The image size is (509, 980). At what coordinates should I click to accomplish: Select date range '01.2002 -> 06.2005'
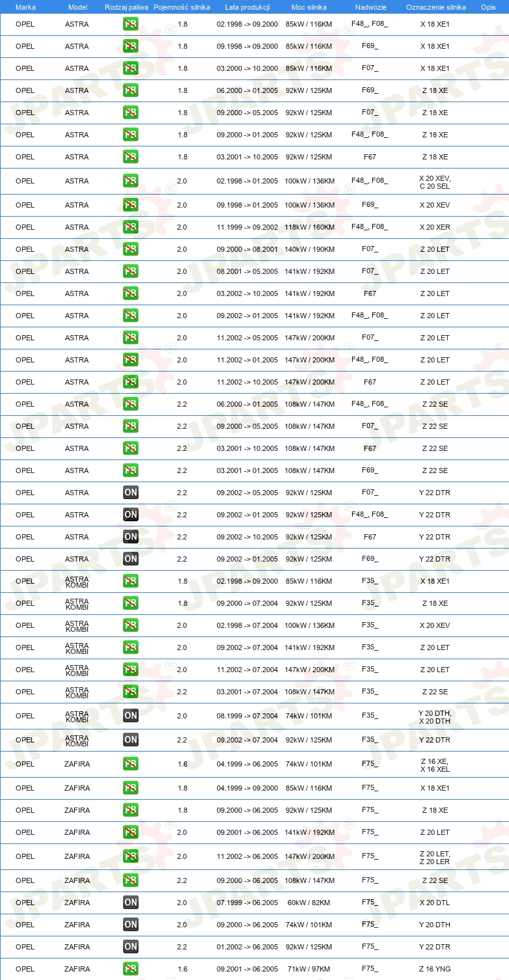[247, 947]
